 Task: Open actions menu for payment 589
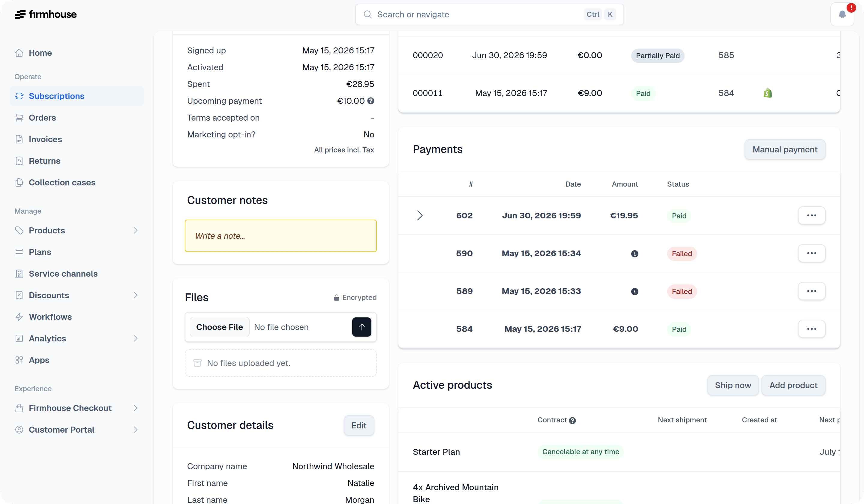811,291
